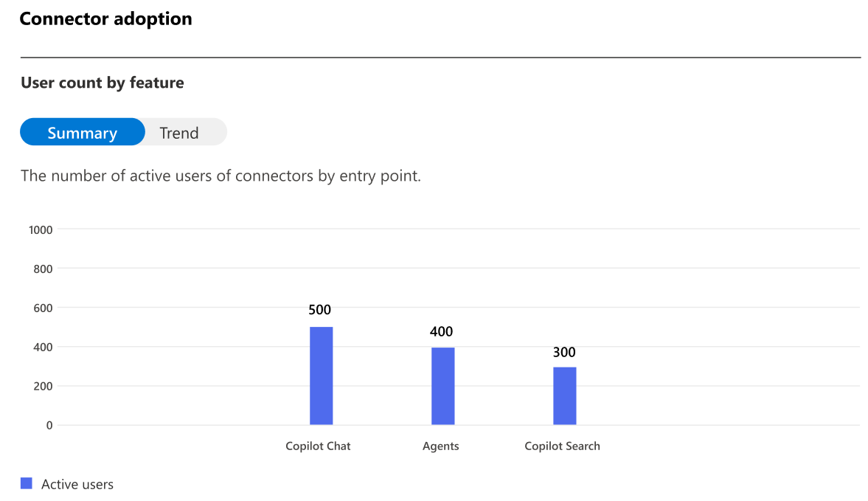Click the Copilot Chat axis label

[x=318, y=446]
